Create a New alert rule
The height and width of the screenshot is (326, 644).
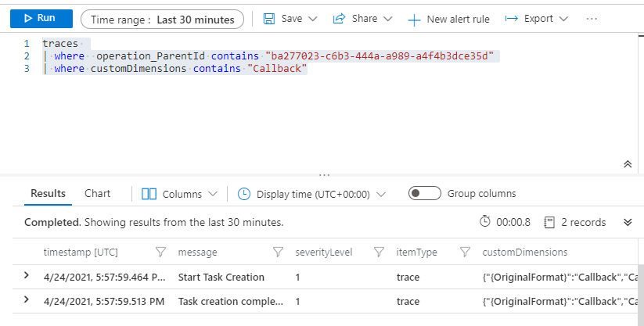449,19
